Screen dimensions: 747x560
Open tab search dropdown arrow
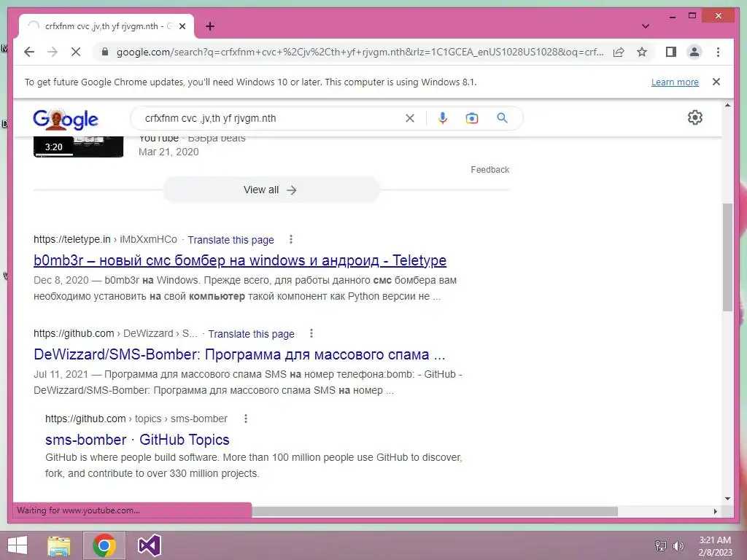pos(645,26)
